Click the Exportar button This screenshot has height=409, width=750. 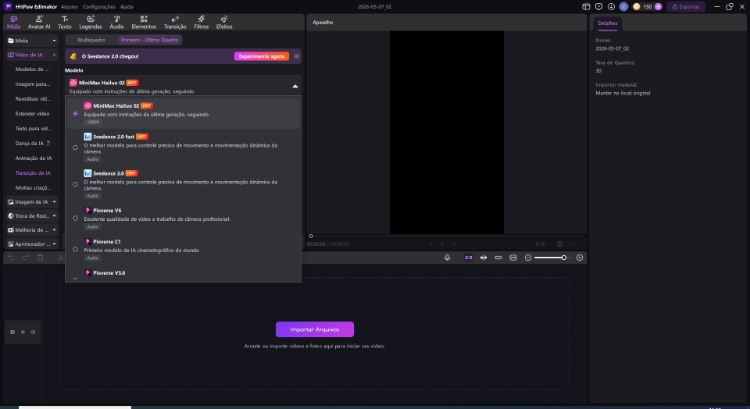[x=686, y=7]
